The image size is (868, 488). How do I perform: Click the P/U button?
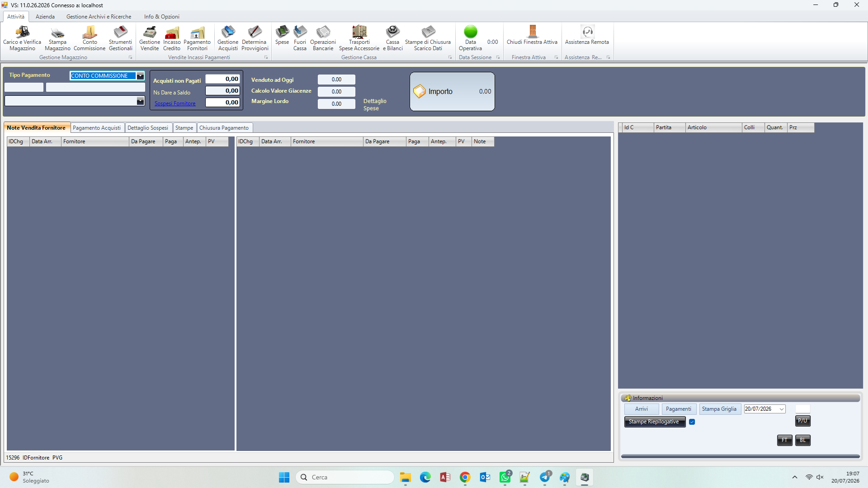click(802, 421)
